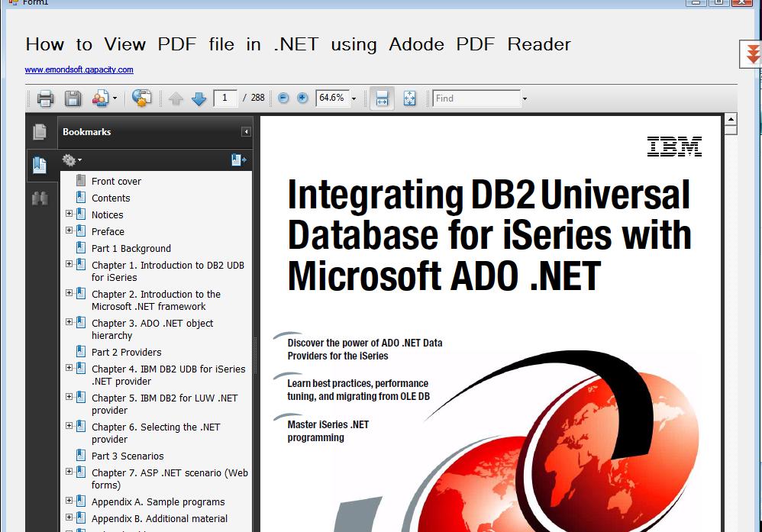This screenshot has height=532, width=762.
Task: Select Part 1 Background bookmark
Action: pyautogui.click(x=131, y=248)
